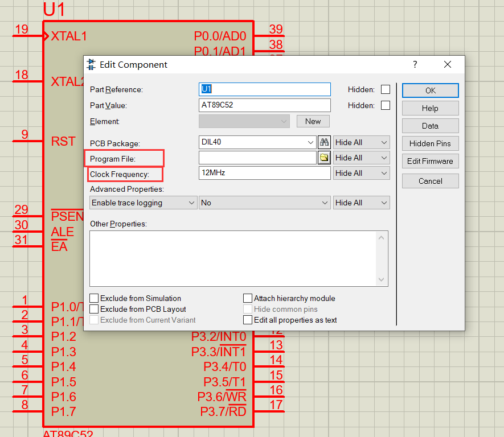The image size is (504, 437).
Task: Click the P3.4/T0 pin label
Action: [225, 366]
